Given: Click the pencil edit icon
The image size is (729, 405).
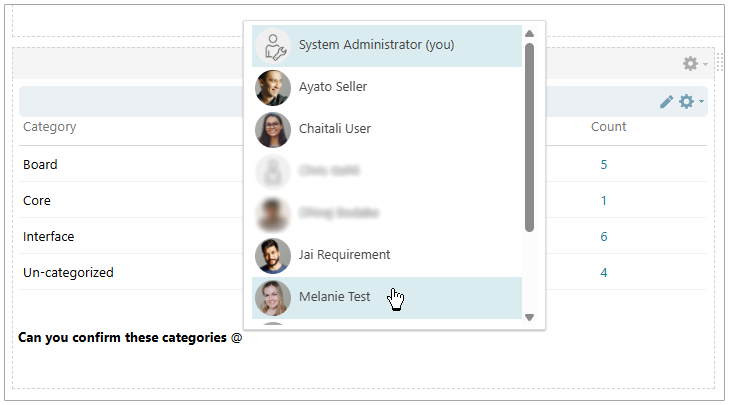Looking at the screenshot, I should pyautogui.click(x=667, y=102).
